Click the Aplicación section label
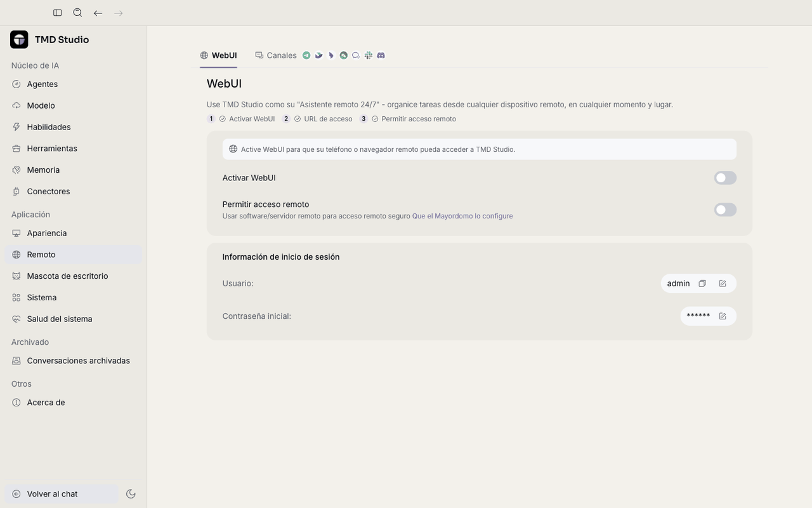This screenshot has height=508, width=812. (30, 215)
